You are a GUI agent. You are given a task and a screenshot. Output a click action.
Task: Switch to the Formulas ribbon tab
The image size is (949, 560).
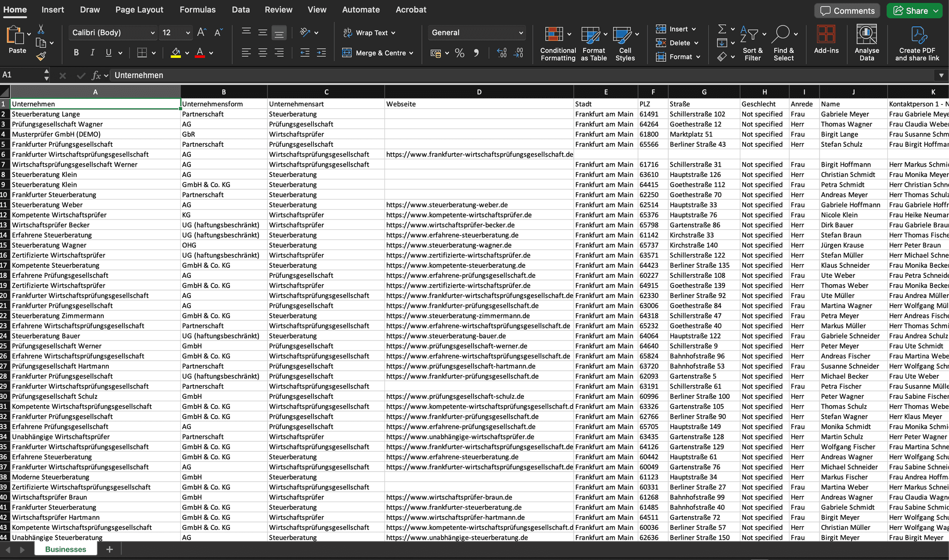coord(198,9)
